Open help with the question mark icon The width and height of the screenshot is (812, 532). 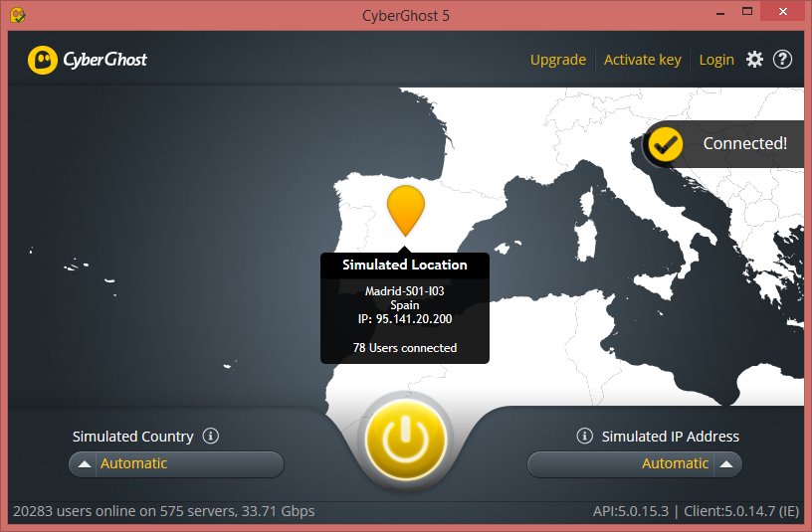pos(782,60)
